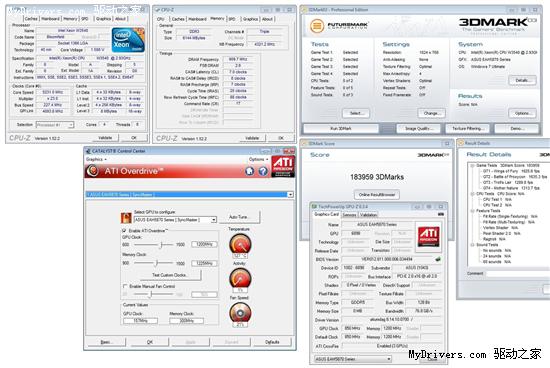
Task: Click the Catalyst Control Center title bar icon
Action: pyautogui.click(x=88, y=151)
